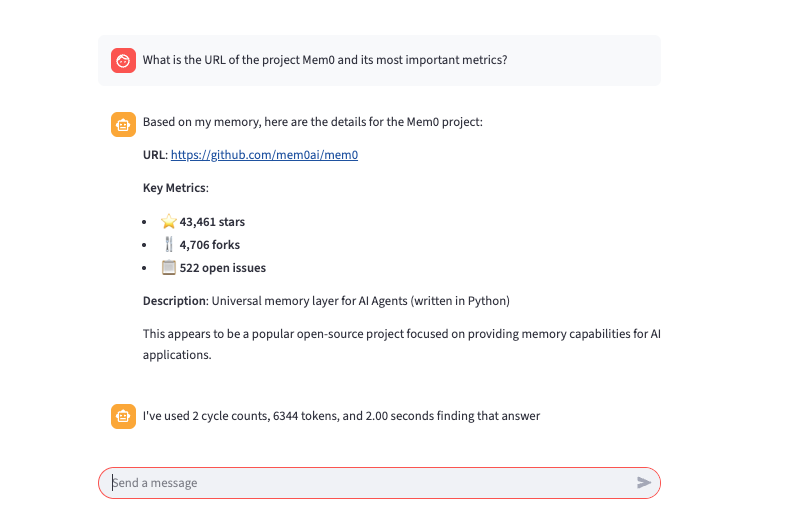Click the 'URL:' label
This screenshot has width=786, height=531.
155,155
